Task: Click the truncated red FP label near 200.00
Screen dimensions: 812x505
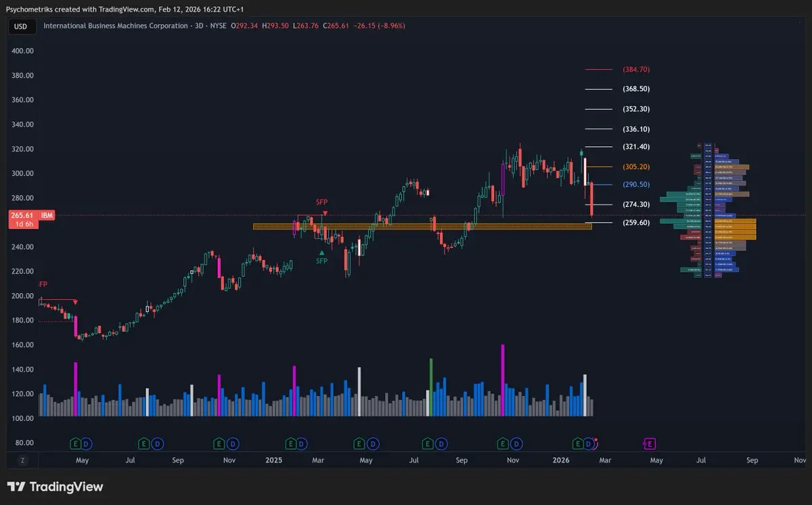Action: [43, 284]
